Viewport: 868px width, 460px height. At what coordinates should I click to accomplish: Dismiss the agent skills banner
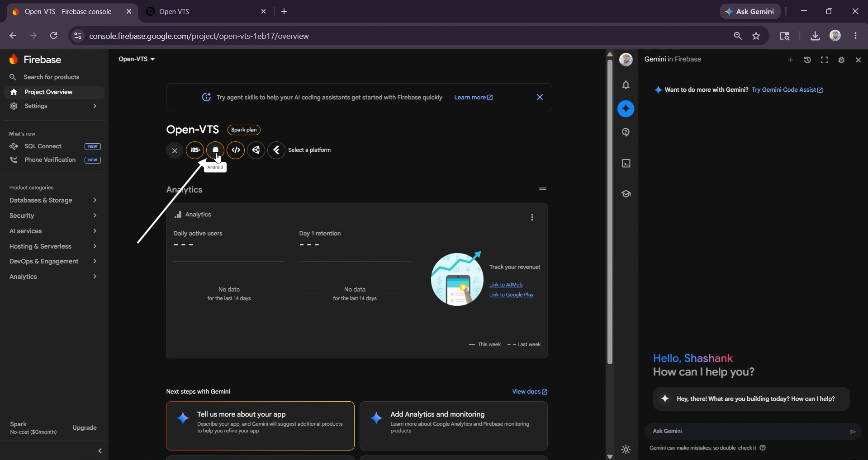[540, 97]
